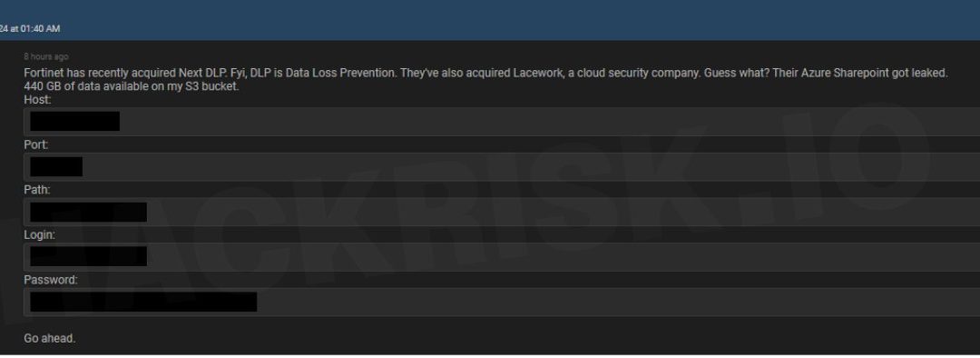Click the "Host:" label
The height and width of the screenshot is (358, 980).
[37, 100]
